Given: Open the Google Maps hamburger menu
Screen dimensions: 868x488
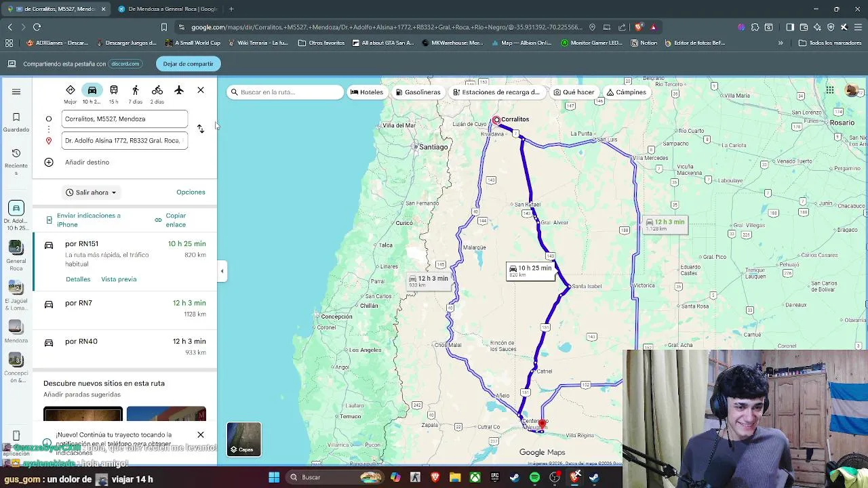Looking at the screenshot, I should pos(16,91).
